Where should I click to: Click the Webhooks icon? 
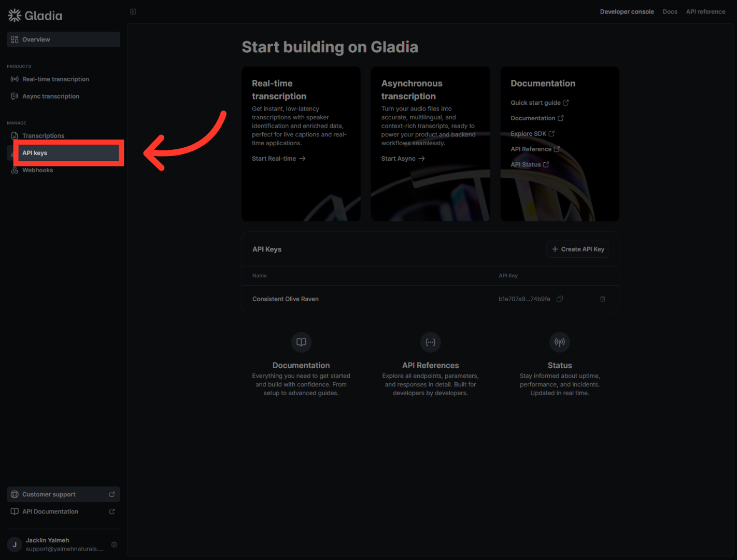15,170
